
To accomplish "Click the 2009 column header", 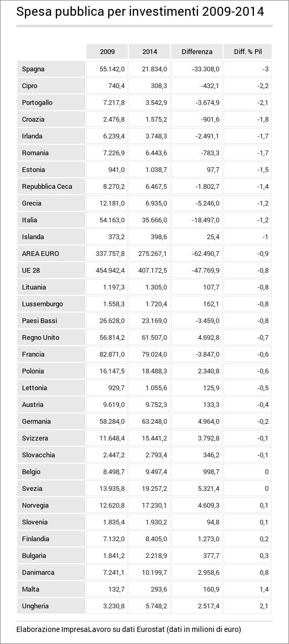I will click(107, 52).
